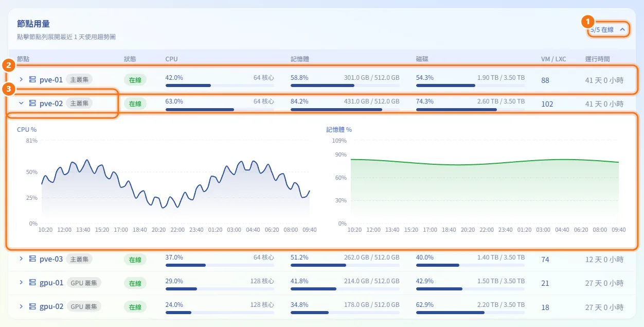Click the gpu-02 磁碟 usage bar
Screen dimensions: 644x327
pos(470,312)
